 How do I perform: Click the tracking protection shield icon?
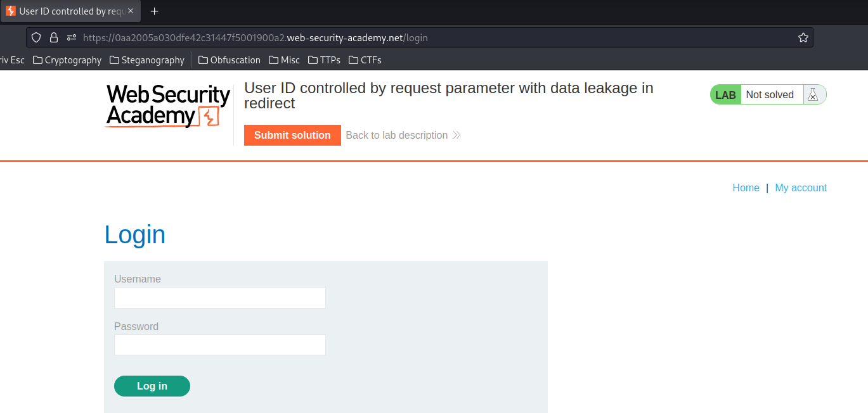coord(36,37)
